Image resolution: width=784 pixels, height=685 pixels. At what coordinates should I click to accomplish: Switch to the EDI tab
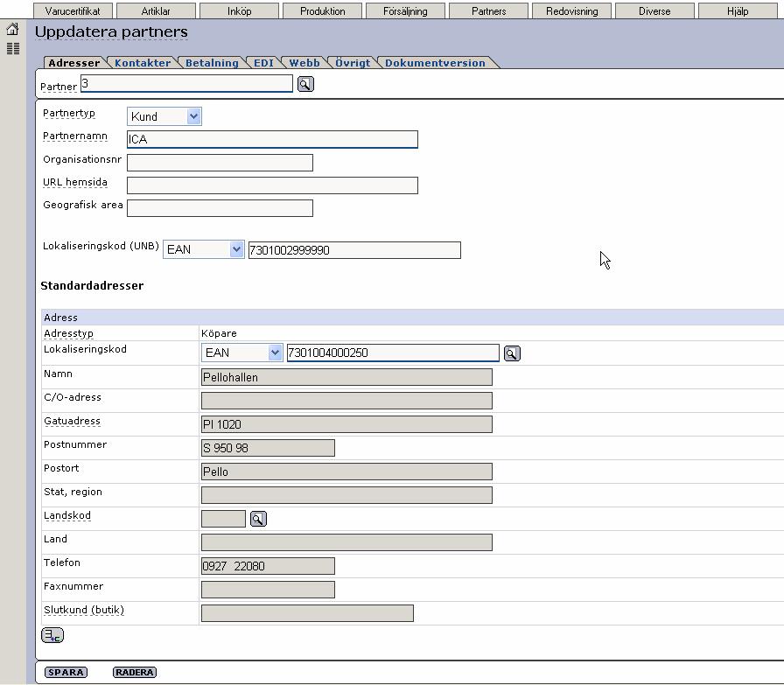tap(263, 63)
